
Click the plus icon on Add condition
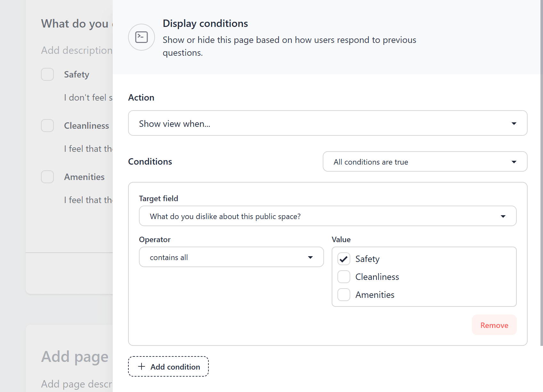(x=142, y=366)
